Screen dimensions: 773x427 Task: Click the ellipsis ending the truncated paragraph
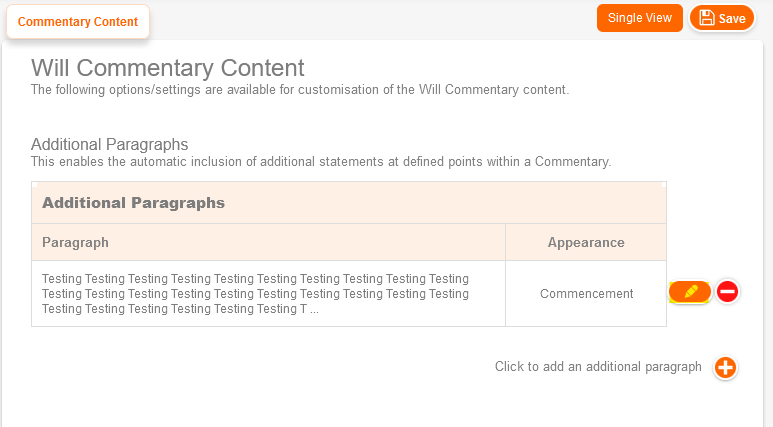315,309
